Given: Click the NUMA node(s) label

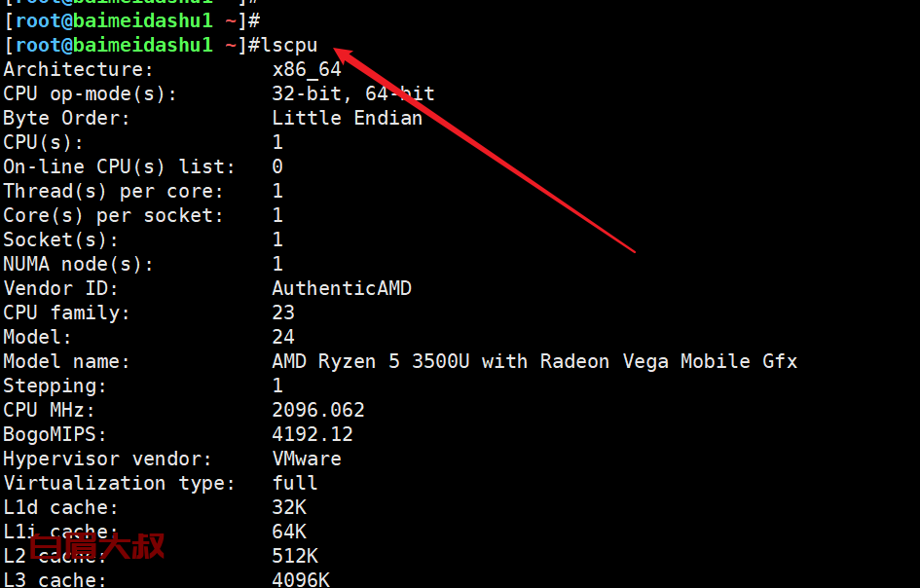Looking at the screenshot, I should [x=78, y=264].
